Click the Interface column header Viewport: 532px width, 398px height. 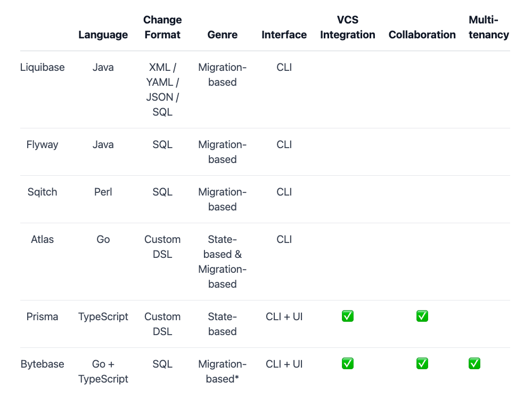(284, 35)
